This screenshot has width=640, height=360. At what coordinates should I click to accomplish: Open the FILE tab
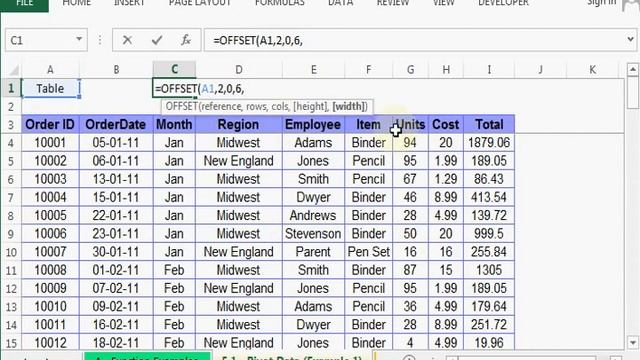tap(24, 3)
